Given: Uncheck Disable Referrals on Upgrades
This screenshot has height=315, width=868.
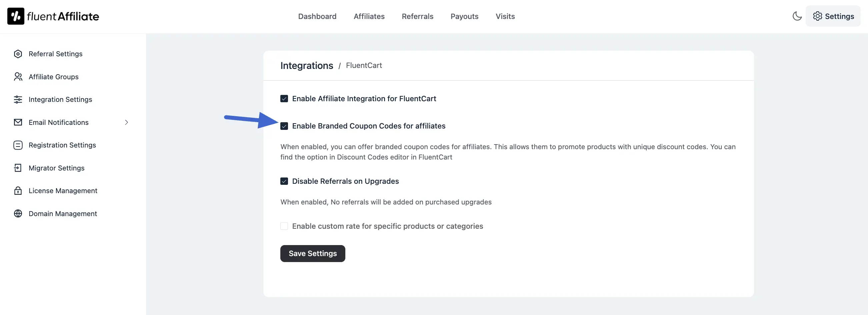Looking at the screenshot, I should coord(284,181).
